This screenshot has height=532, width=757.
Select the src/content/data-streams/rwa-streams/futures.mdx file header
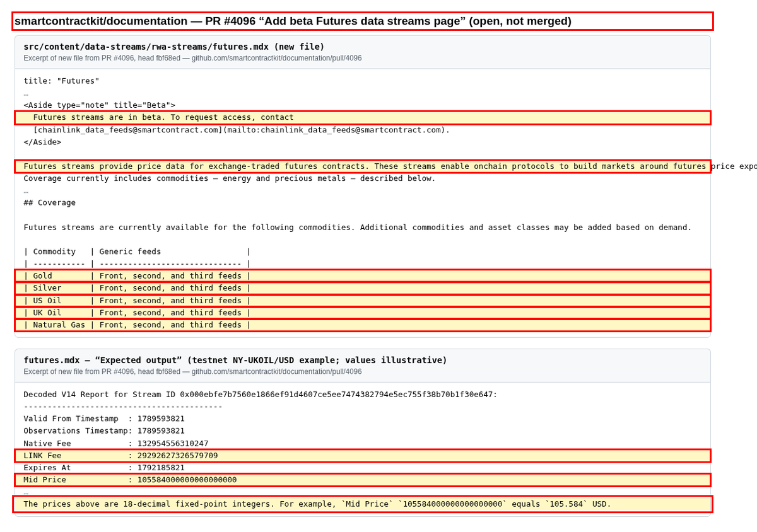tap(174, 47)
